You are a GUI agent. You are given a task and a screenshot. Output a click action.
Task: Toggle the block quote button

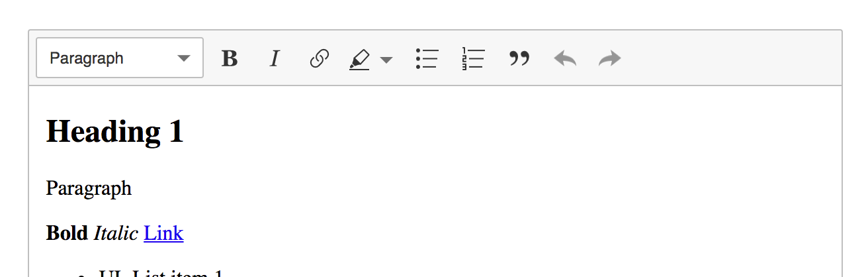click(519, 58)
